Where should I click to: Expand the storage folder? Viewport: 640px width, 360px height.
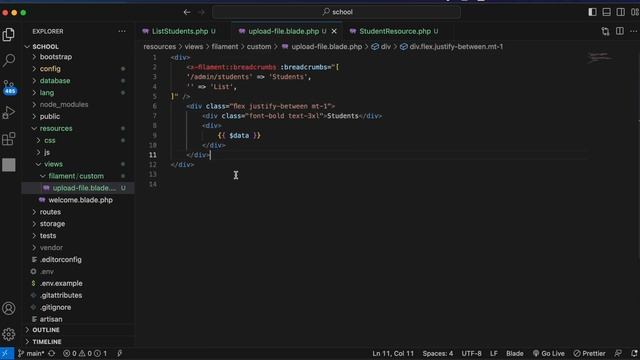click(78, 224)
